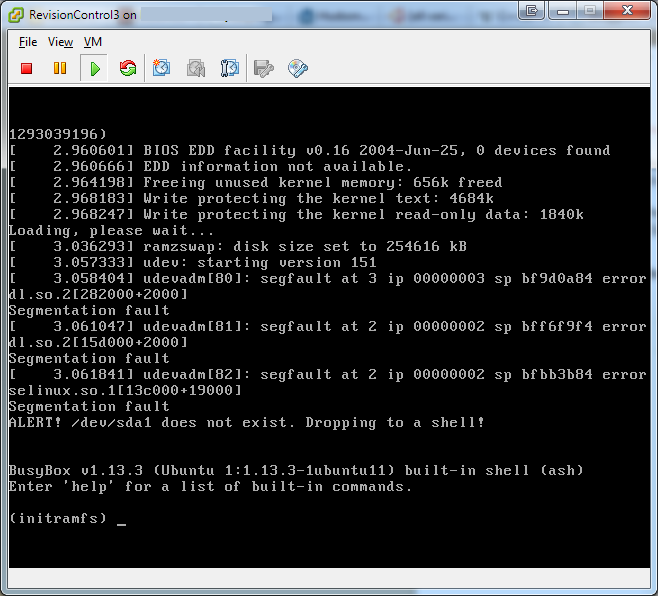
Task: Open the VM menu
Action: [93, 42]
